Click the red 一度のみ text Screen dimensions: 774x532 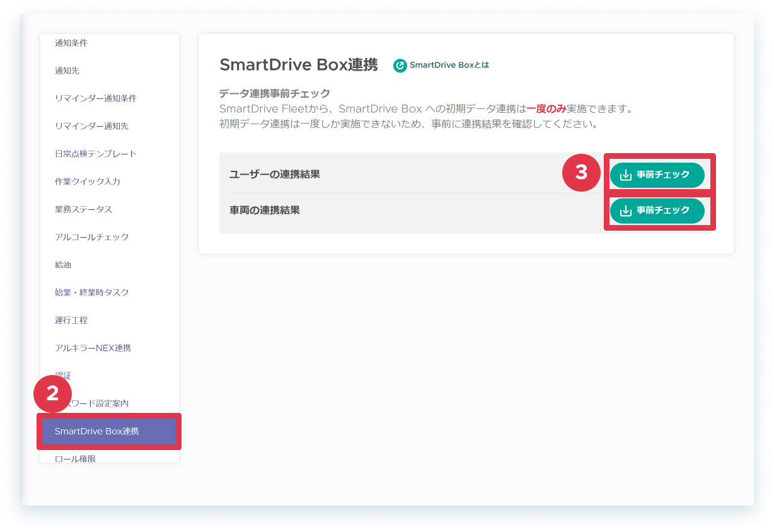[546, 109]
